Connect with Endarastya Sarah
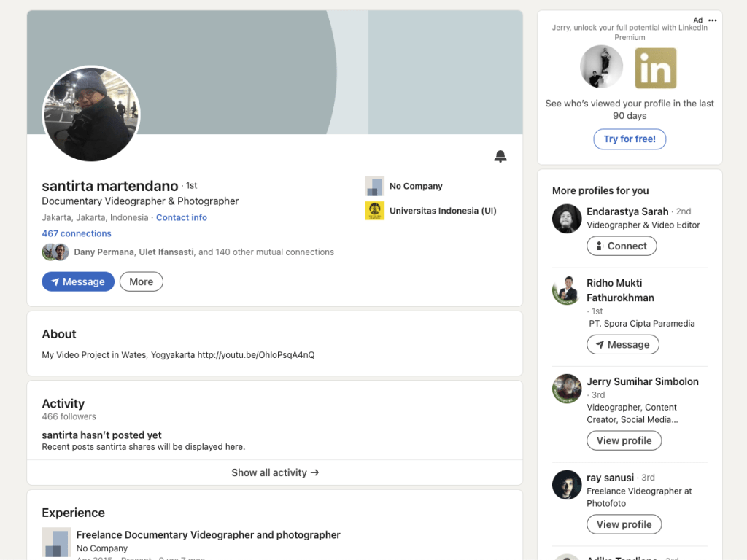The height and width of the screenshot is (560, 747). [x=622, y=246]
